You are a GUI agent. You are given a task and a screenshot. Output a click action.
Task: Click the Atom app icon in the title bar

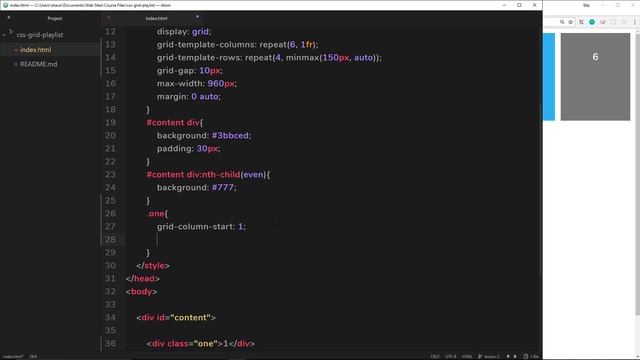[x=5, y=5]
